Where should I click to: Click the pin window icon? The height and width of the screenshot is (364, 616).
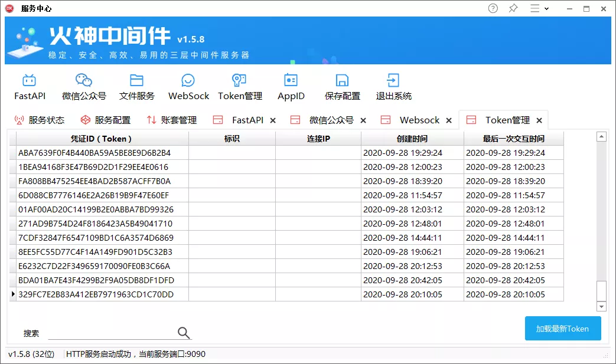[513, 8]
